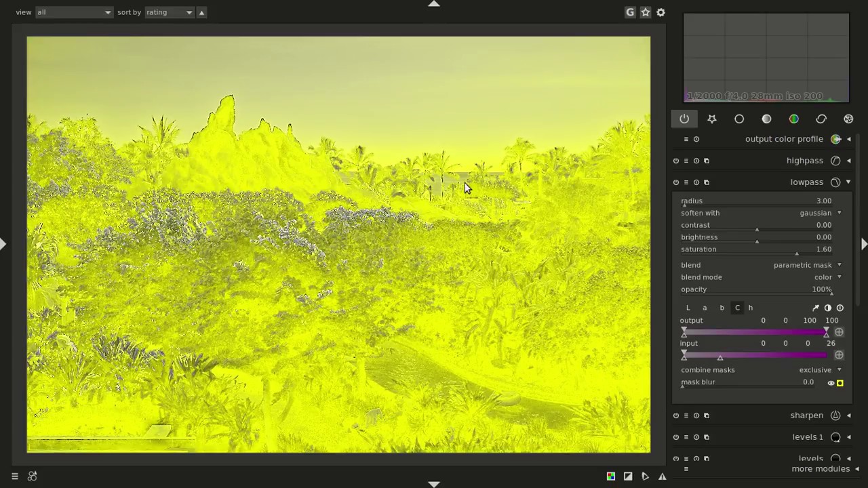Toggle the sharpen module power button

676,415
